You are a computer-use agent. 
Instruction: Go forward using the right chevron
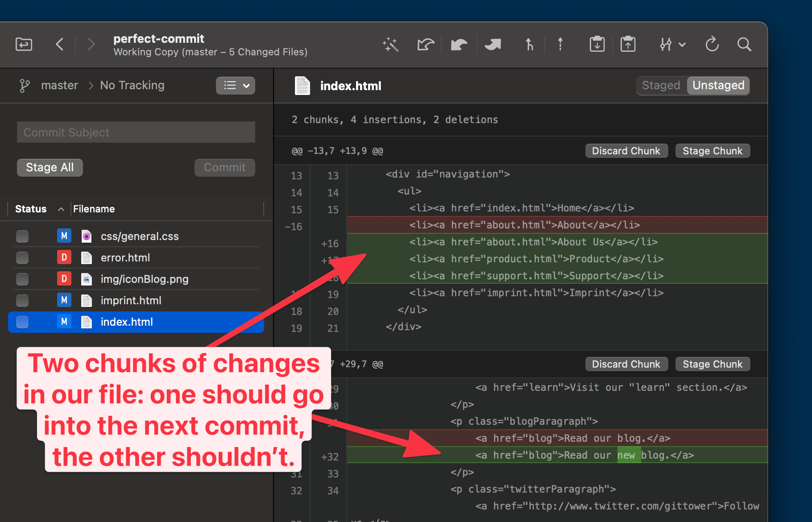point(91,44)
